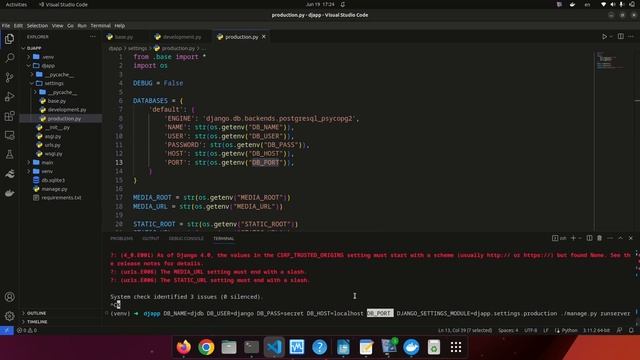
Task: Kill the terminal with trash icon
Action: click(x=599, y=238)
